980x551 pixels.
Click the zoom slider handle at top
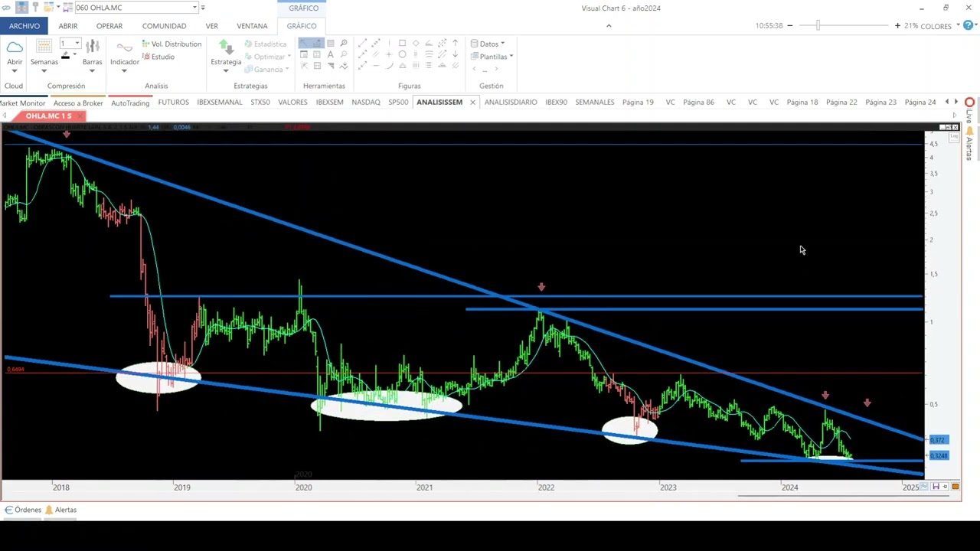[x=818, y=26]
